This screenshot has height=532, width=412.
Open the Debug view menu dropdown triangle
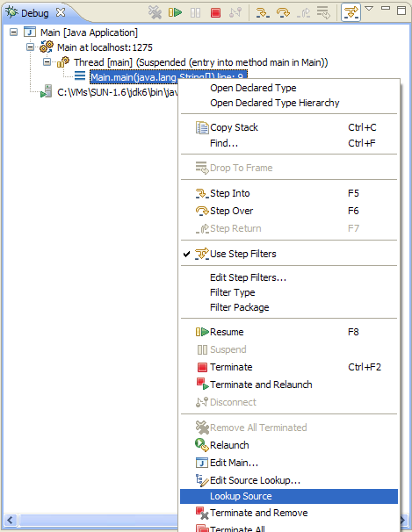point(369,9)
